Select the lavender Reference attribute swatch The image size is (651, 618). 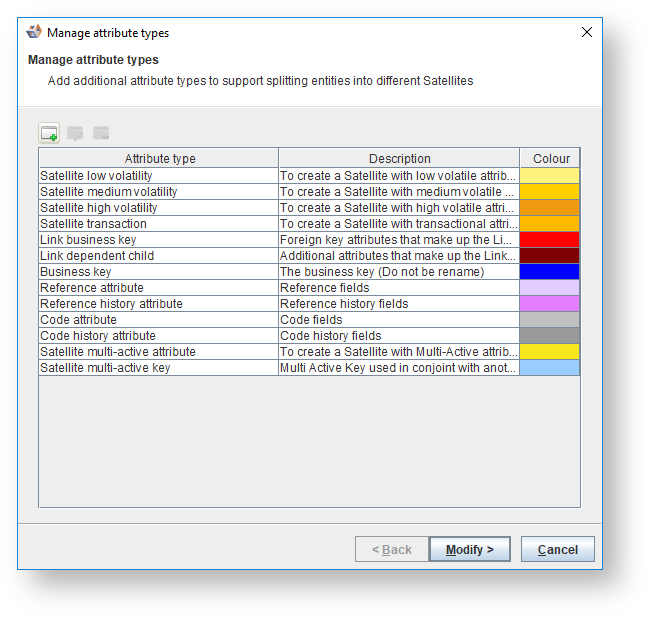click(549, 288)
